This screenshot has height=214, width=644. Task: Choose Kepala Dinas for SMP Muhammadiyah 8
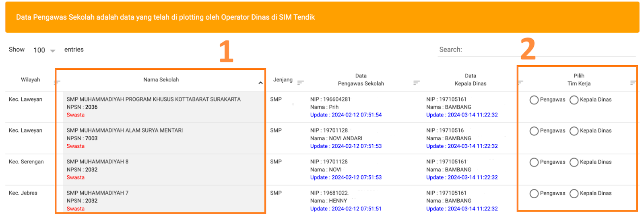pos(574,162)
